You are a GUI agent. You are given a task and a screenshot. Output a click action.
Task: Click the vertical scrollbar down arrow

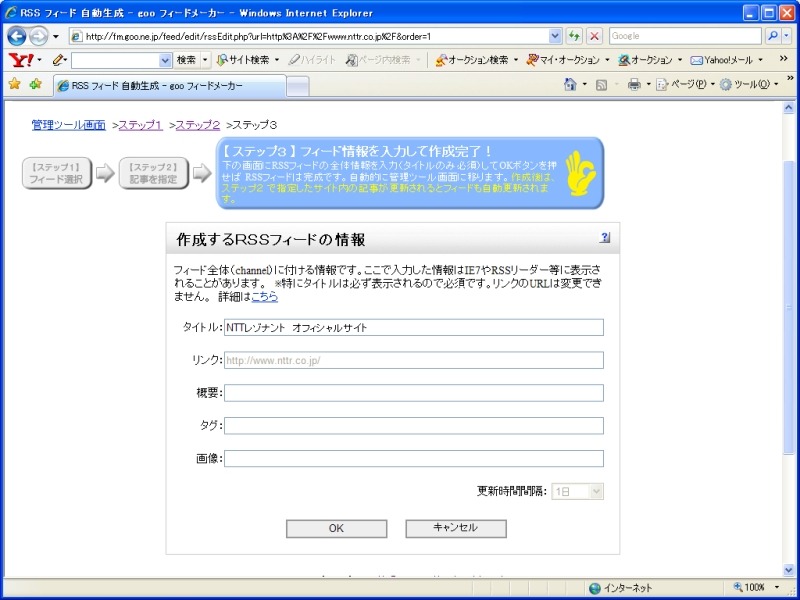[788, 570]
